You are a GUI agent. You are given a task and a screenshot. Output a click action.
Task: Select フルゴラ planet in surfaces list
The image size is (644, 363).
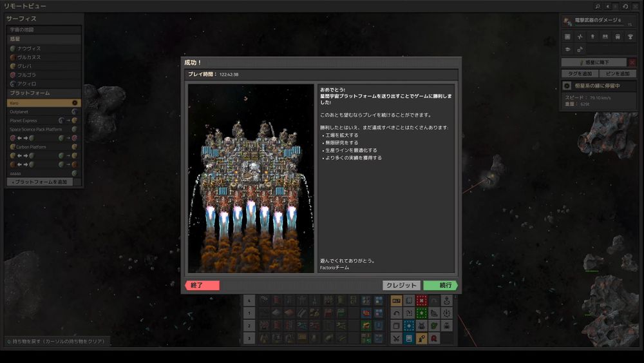click(44, 75)
